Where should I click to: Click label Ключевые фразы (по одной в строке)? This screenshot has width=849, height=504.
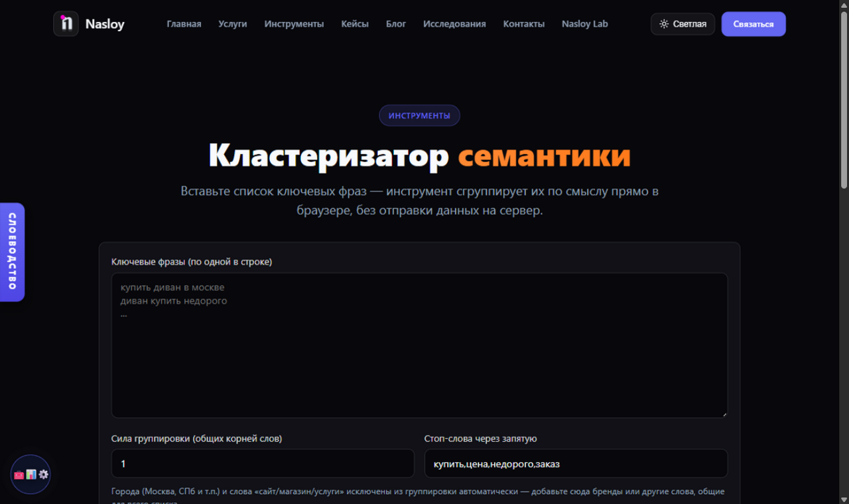coord(192,262)
